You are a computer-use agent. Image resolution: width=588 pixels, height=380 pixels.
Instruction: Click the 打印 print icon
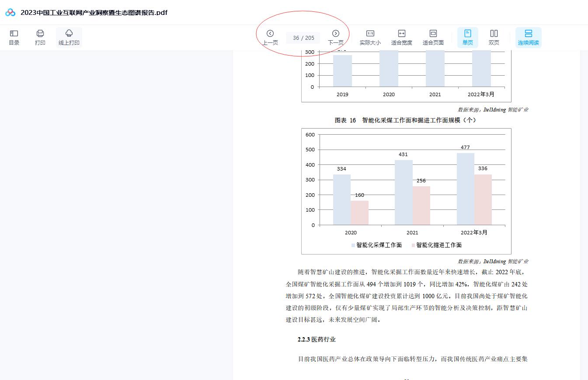click(x=40, y=37)
